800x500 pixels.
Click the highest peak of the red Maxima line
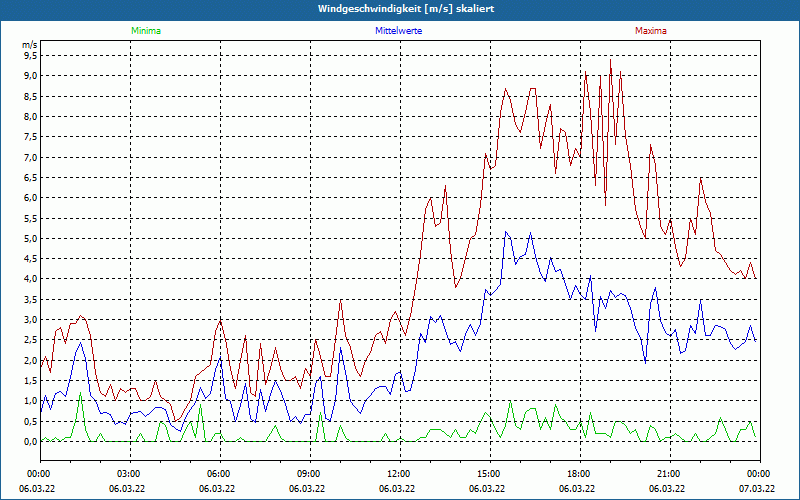click(x=610, y=60)
